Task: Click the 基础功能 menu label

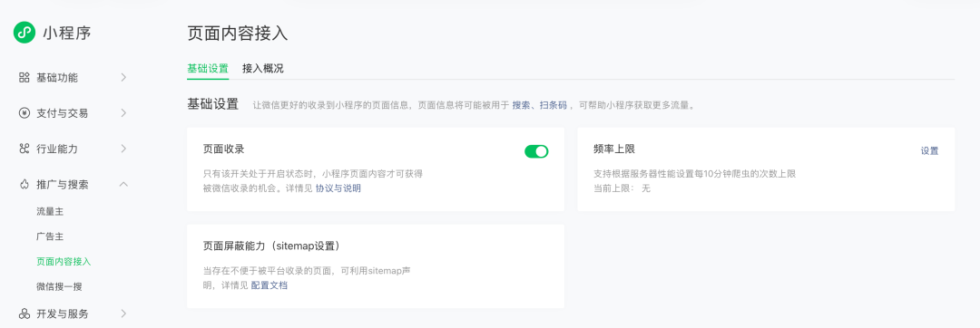Action: pyautogui.click(x=57, y=77)
